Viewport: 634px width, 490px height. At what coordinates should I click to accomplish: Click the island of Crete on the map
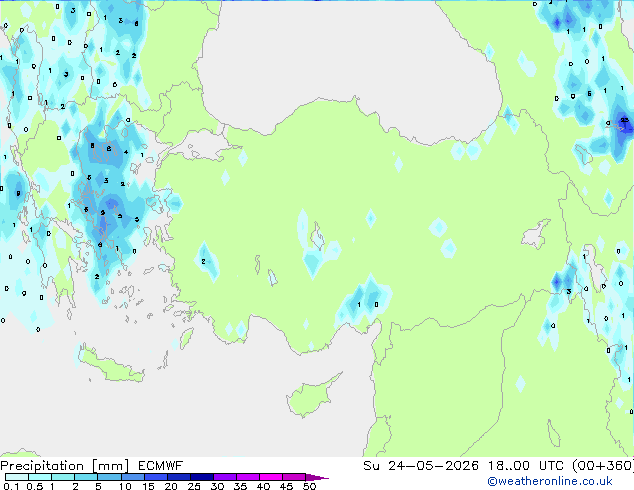110,366
